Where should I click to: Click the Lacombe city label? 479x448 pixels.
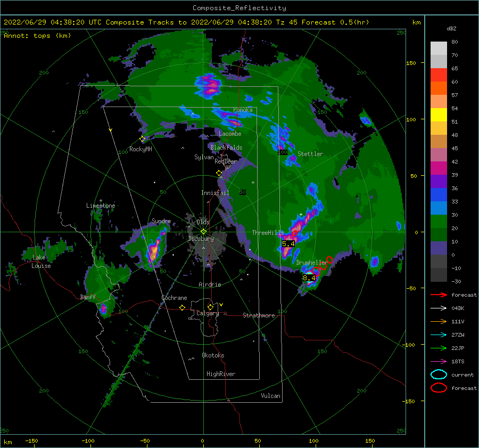[230, 134]
